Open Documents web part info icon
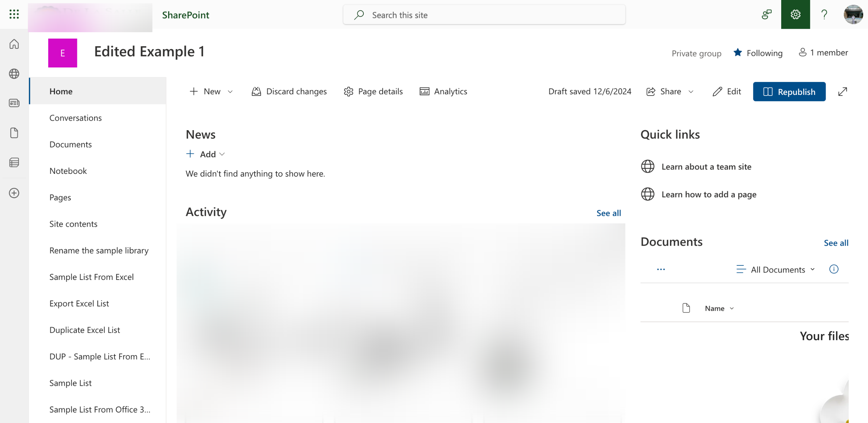Screen dimensions: 868x423 pyautogui.click(x=834, y=269)
